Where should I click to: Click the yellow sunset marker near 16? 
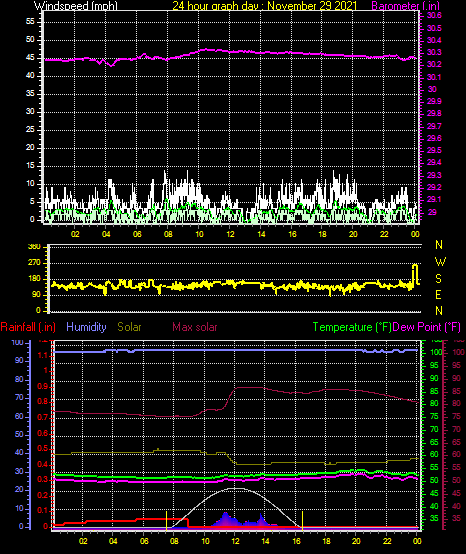pyautogui.click(x=302, y=520)
